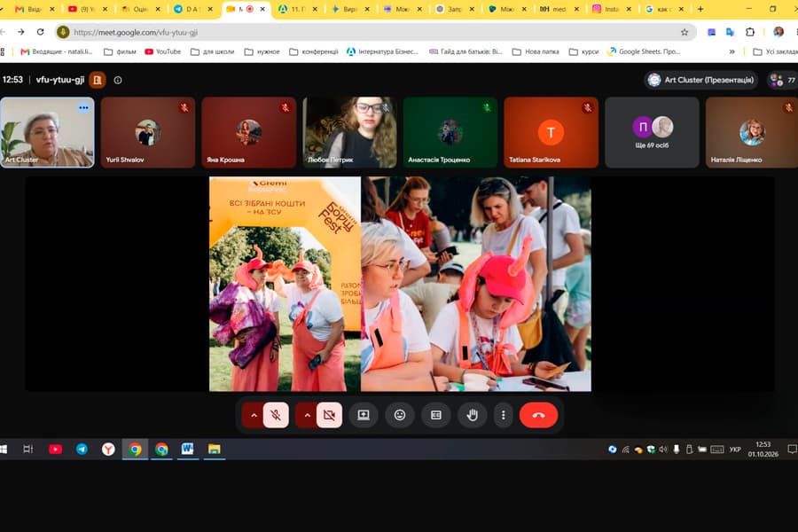798x532 pixels.
Task: Go forward in browser history
Action: (x=21, y=32)
